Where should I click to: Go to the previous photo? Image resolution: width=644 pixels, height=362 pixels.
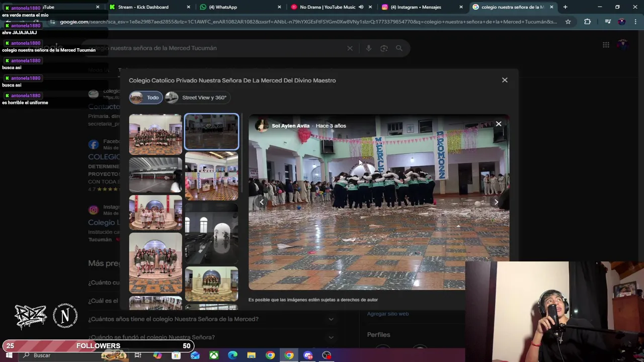[262, 202]
